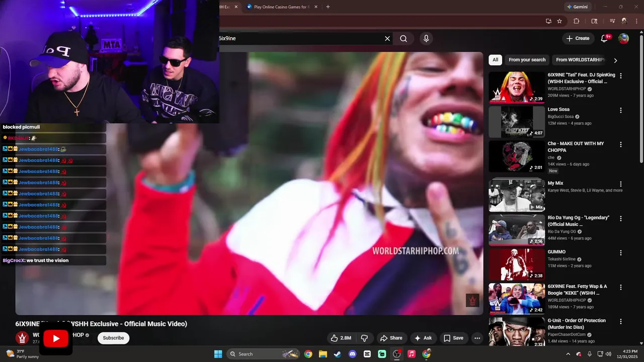
Task: Click the Ask button
Action: pos(423,338)
